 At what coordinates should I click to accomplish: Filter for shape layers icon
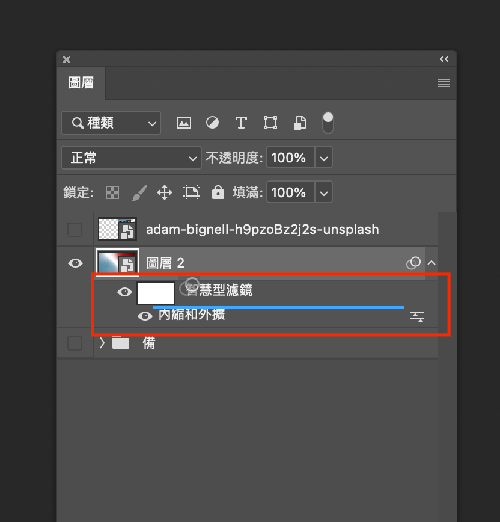tap(270, 123)
